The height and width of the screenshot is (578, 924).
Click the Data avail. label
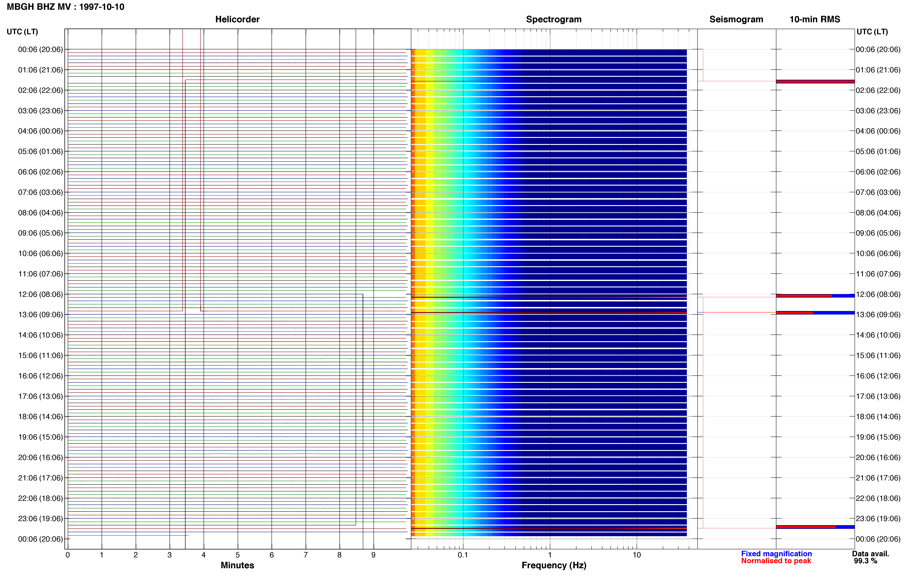870,554
